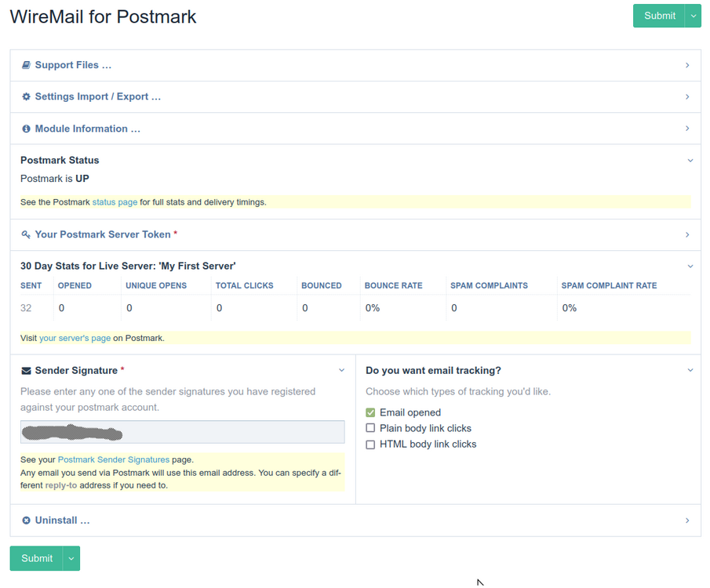The height and width of the screenshot is (588, 710).
Task: Click the gear icon beside Settings Import / Export
Action: [x=26, y=97]
